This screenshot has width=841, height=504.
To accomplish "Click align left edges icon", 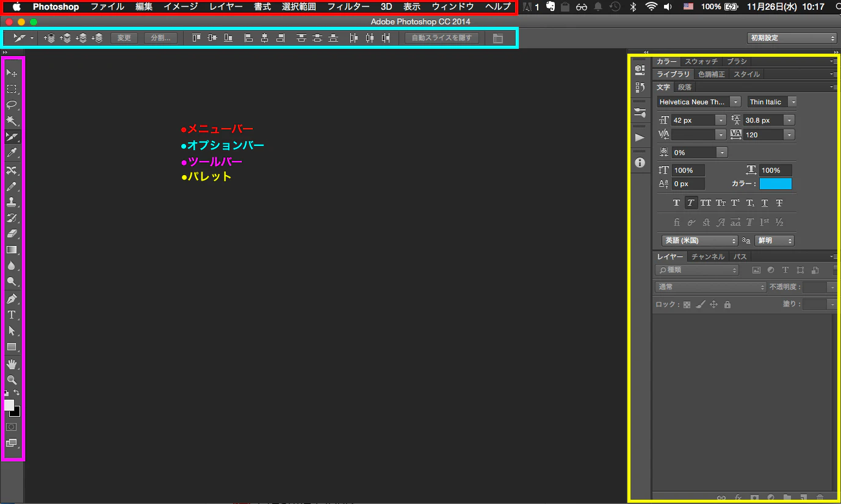I will coord(248,38).
